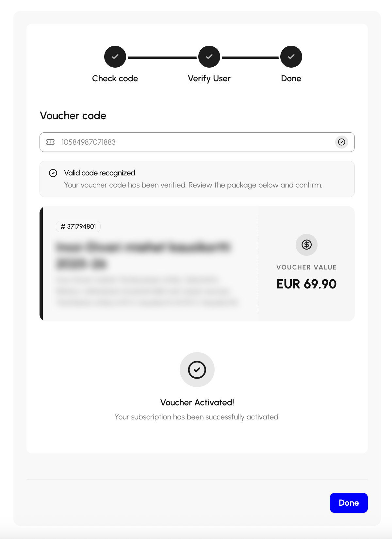This screenshot has height=539, width=392.
Task: Click the blue Done button
Action: click(x=349, y=503)
